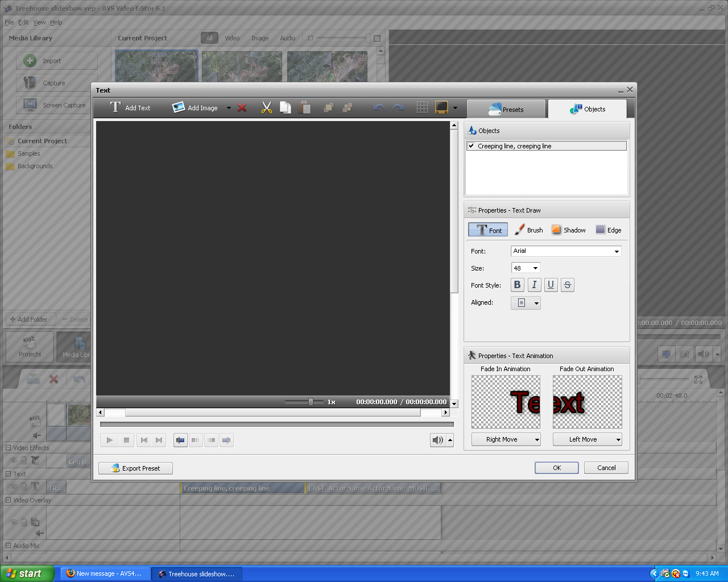
Task: Click the Export Preset button
Action: [135, 468]
